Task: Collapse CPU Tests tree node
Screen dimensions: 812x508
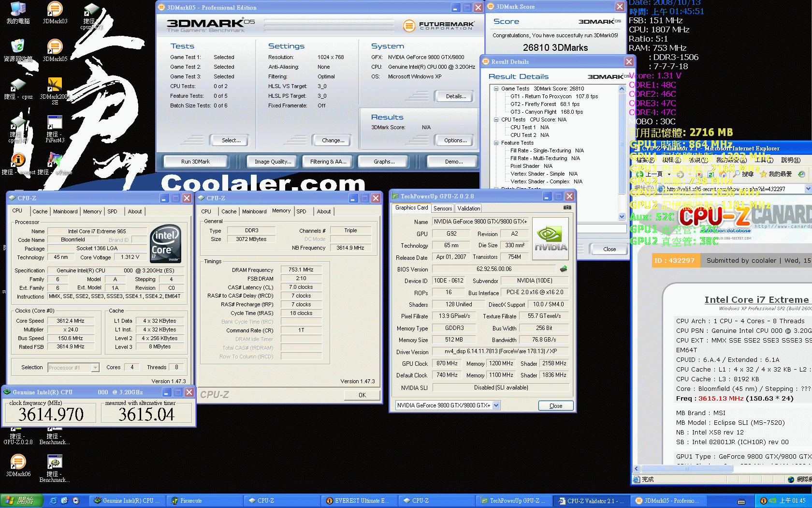Action: coord(496,120)
